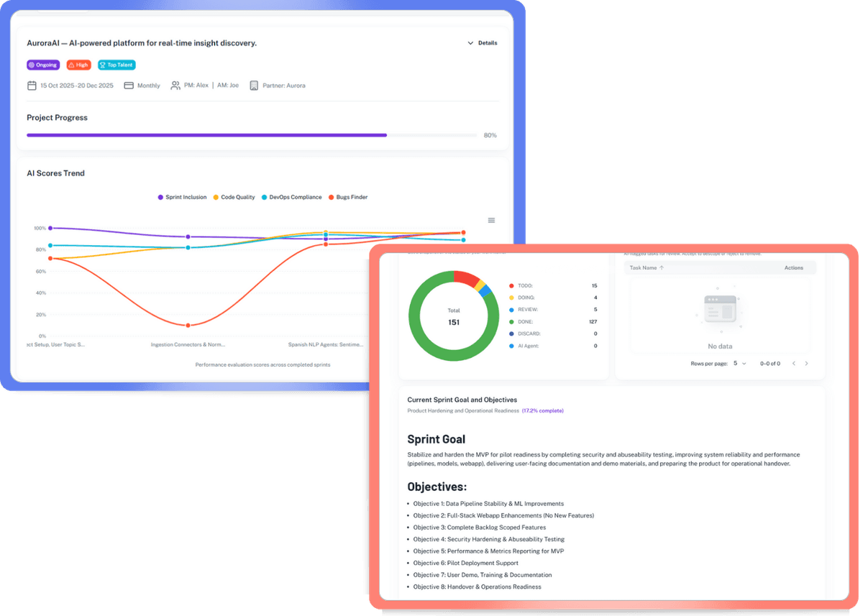Click the Actions column header
863x616 pixels.
point(793,267)
